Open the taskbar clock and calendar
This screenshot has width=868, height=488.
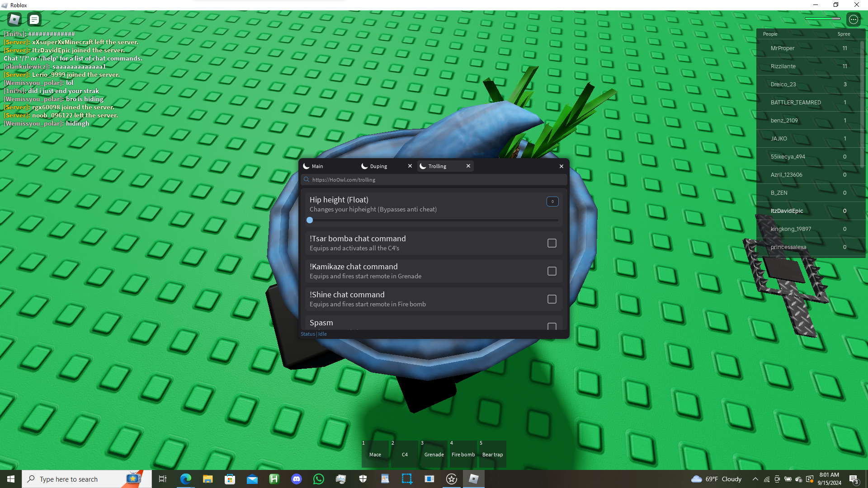tap(829, 479)
